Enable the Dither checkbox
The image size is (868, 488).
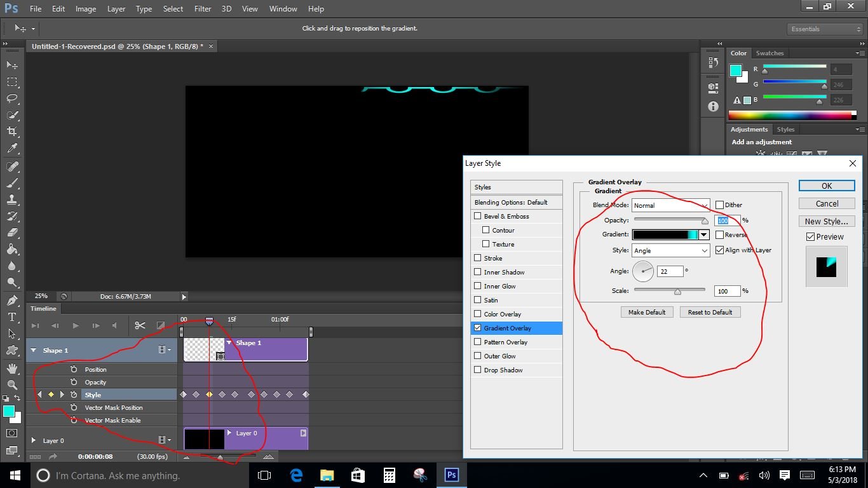[719, 205]
